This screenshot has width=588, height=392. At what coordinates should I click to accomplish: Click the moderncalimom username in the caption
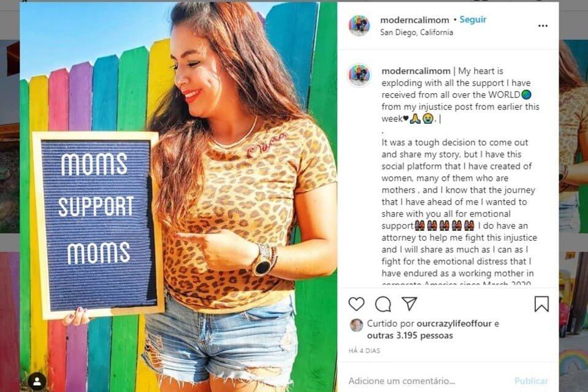tap(416, 71)
